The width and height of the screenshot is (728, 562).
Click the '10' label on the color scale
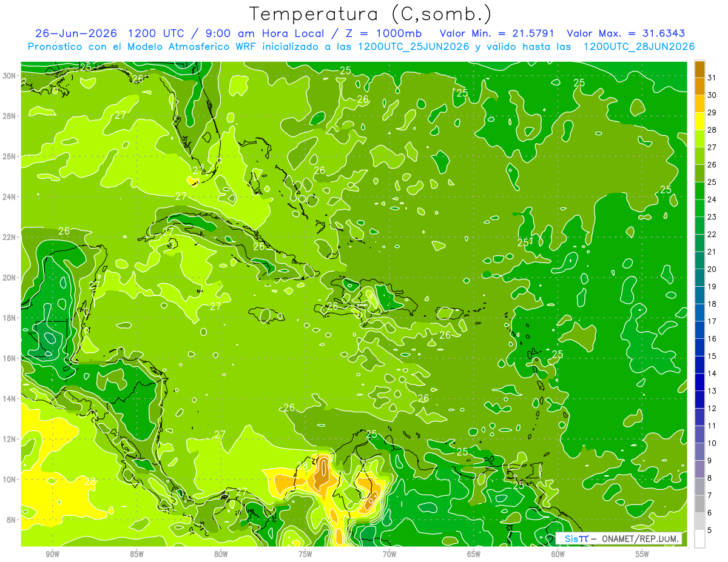(712, 443)
